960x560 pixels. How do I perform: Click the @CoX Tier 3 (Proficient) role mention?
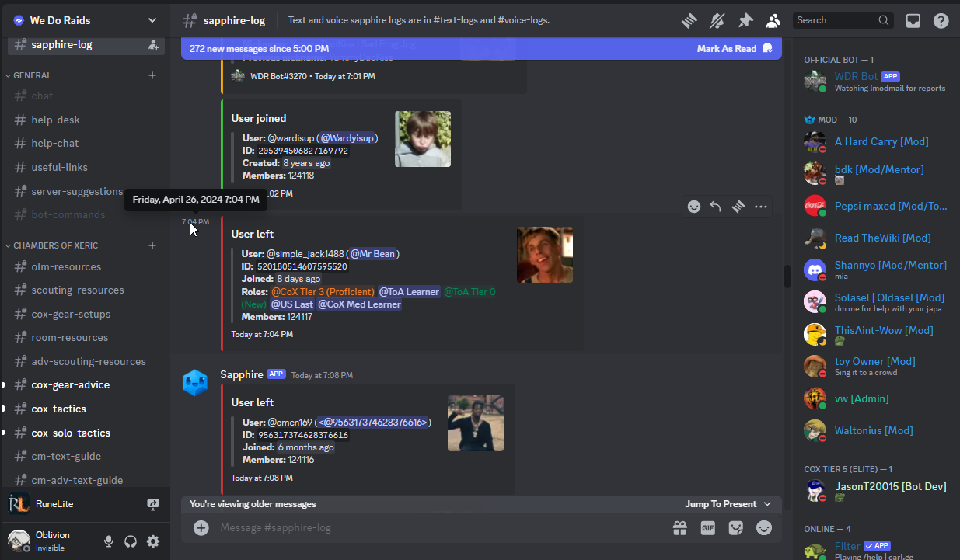click(x=322, y=292)
